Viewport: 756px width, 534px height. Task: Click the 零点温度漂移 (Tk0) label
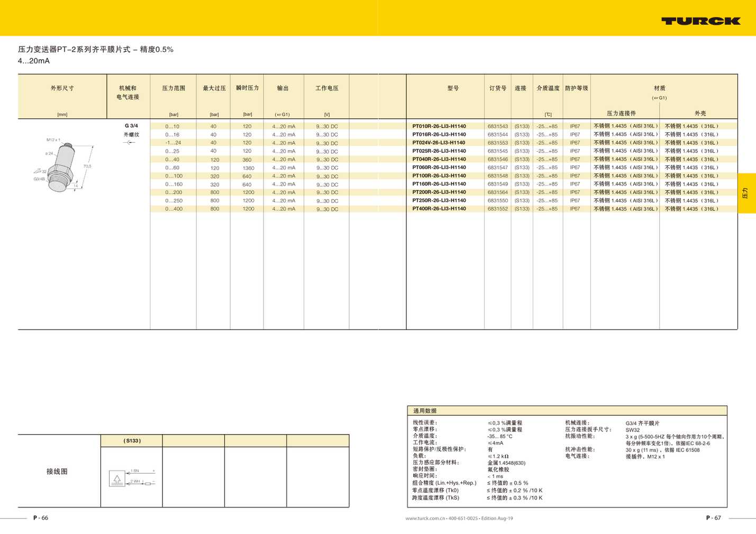click(436, 491)
